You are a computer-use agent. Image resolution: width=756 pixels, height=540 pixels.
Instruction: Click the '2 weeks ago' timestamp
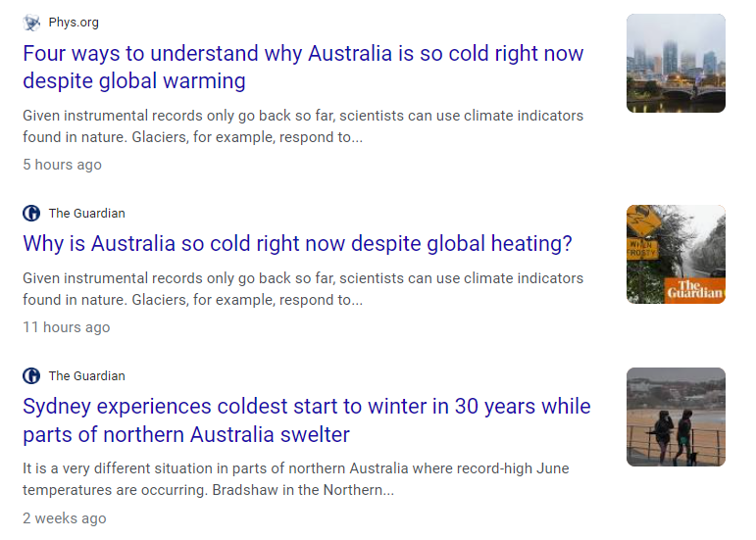(x=65, y=518)
